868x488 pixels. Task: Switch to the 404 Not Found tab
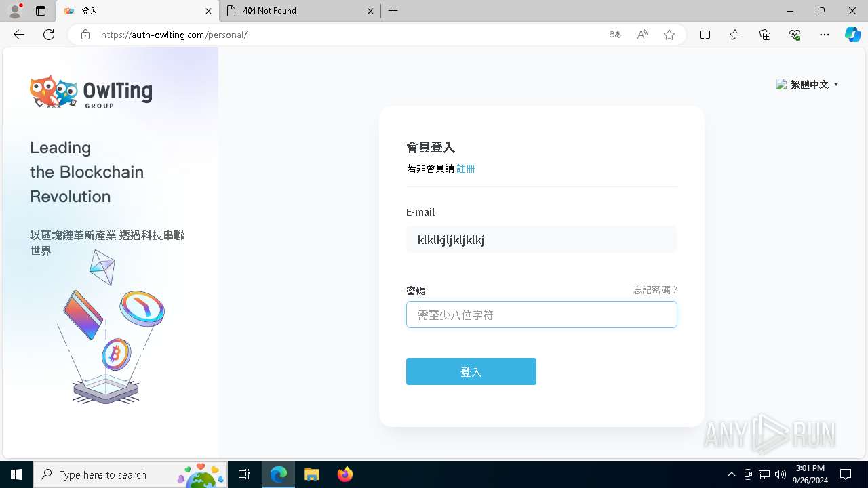pyautogui.click(x=300, y=11)
